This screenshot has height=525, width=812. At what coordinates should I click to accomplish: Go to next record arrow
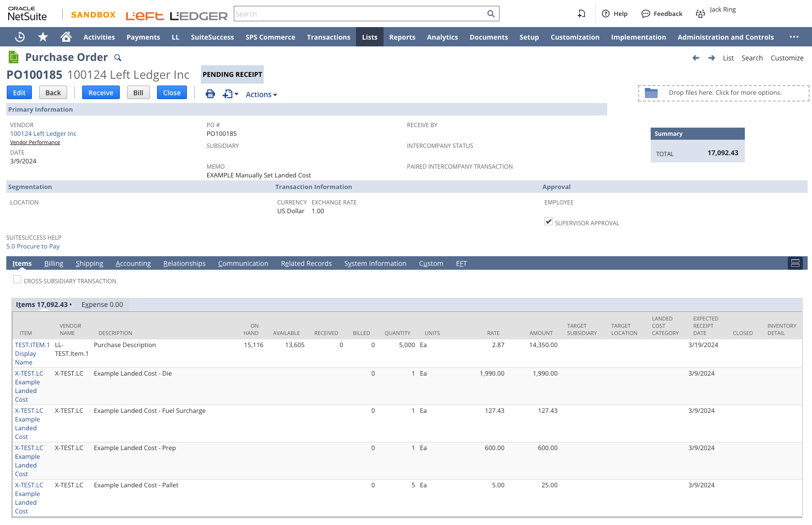click(x=712, y=58)
